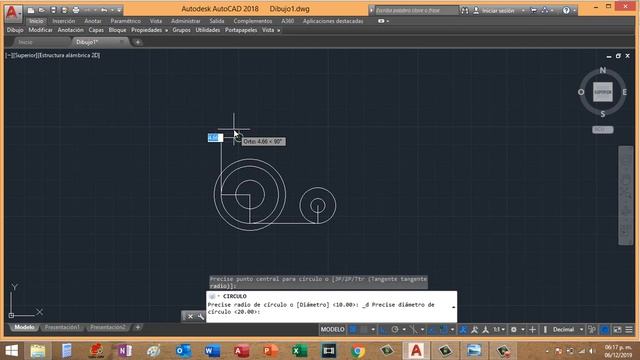Switch to the Presentación1 layout tab
The width and height of the screenshot is (640, 360).
coord(62,327)
